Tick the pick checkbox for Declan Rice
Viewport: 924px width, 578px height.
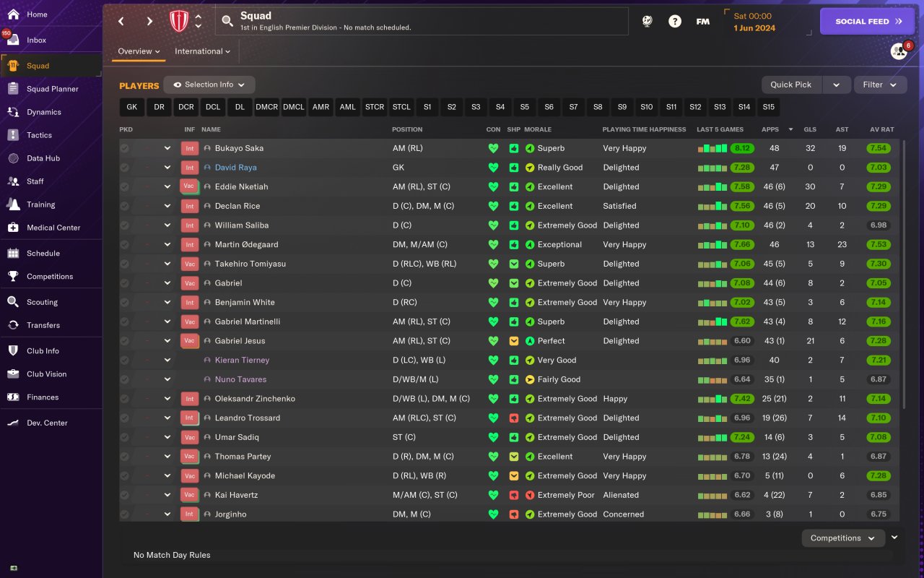pos(125,206)
